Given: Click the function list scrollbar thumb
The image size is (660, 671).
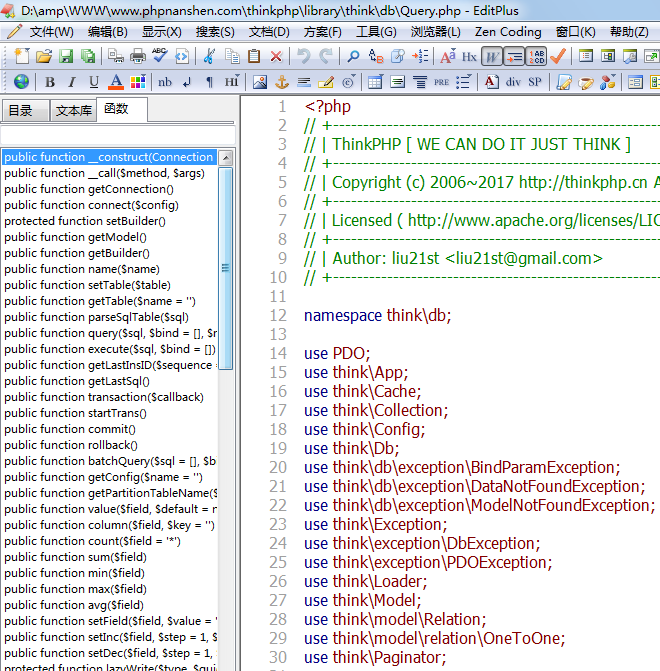Looking at the screenshot, I should pyautogui.click(x=226, y=268).
